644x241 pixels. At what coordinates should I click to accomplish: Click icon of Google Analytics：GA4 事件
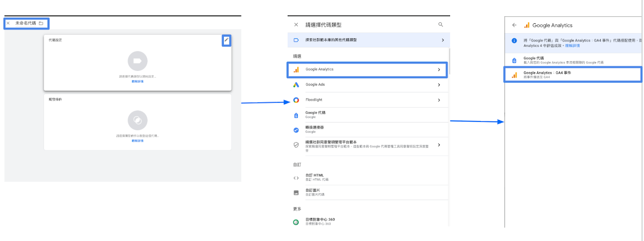(x=514, y=75)
